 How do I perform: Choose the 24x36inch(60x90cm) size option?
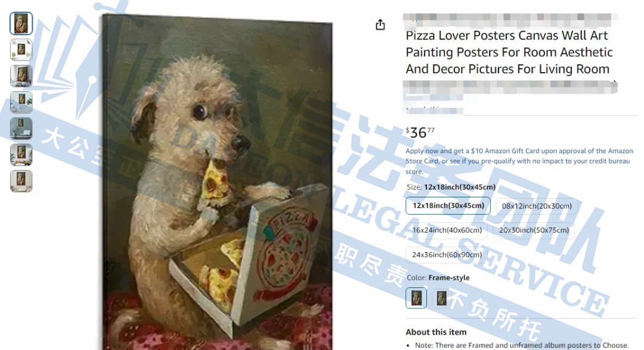pos(447,255)
